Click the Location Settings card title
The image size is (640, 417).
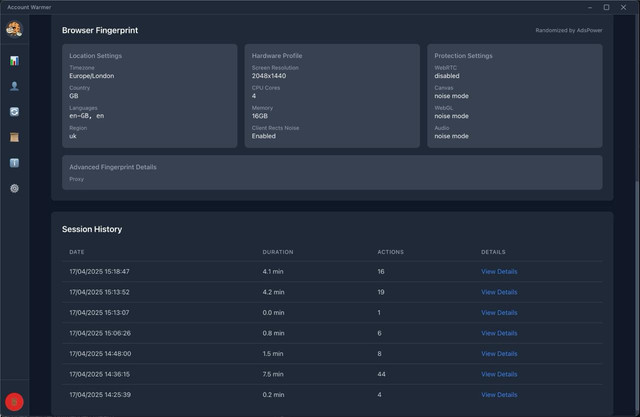[95, 55]
